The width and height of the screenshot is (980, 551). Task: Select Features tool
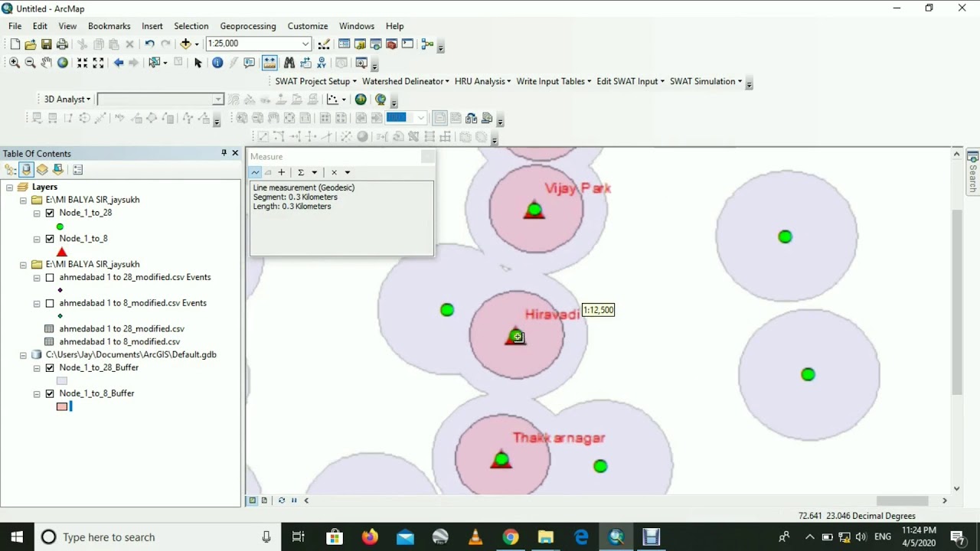tap(155, 63)
